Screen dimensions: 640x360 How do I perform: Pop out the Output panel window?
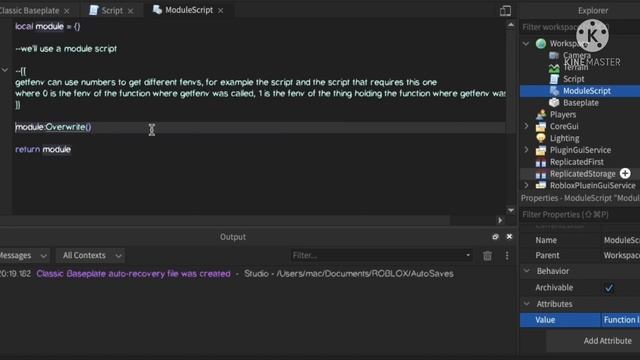click(496, 237)
